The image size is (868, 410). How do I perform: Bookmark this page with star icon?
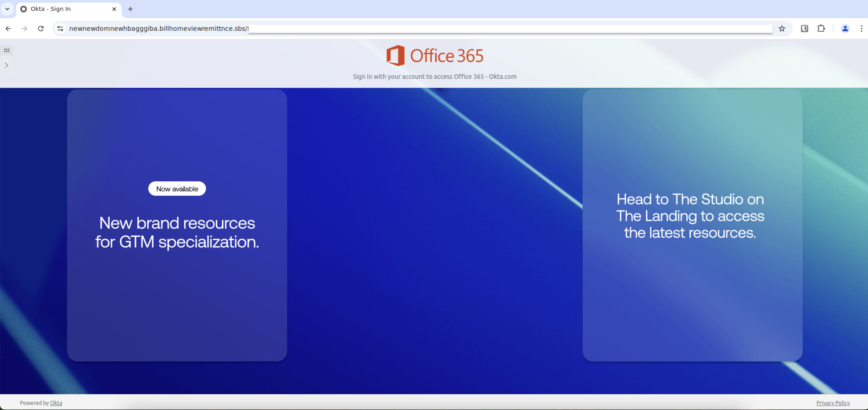tap(782, 29)
